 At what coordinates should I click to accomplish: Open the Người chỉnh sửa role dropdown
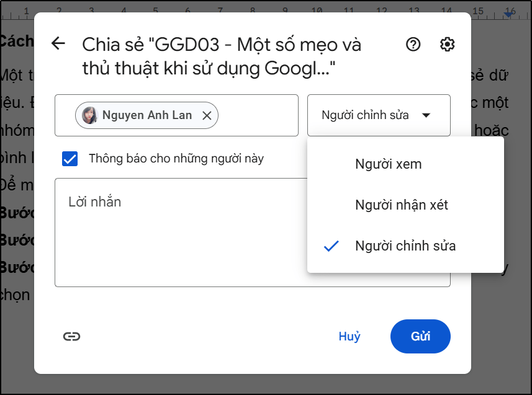tap(379, 115)
